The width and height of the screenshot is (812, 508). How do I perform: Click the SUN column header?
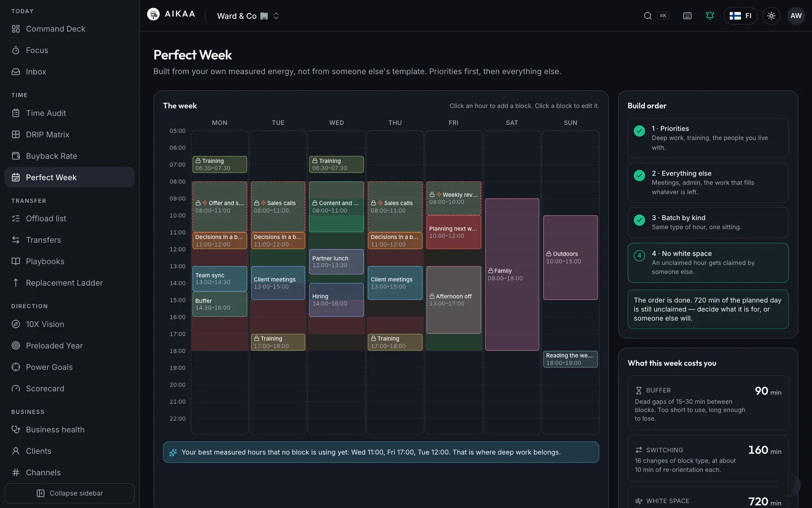[570, 123]
